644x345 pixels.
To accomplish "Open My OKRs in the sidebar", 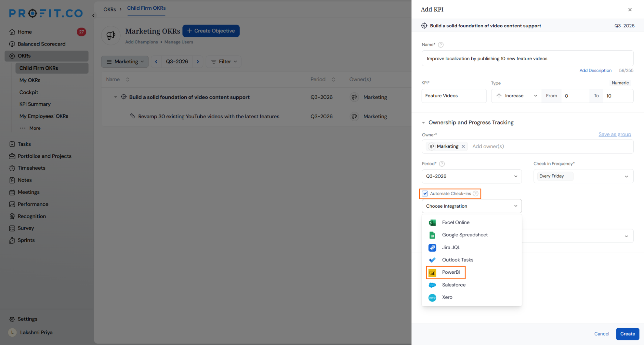I will point(30,80).
